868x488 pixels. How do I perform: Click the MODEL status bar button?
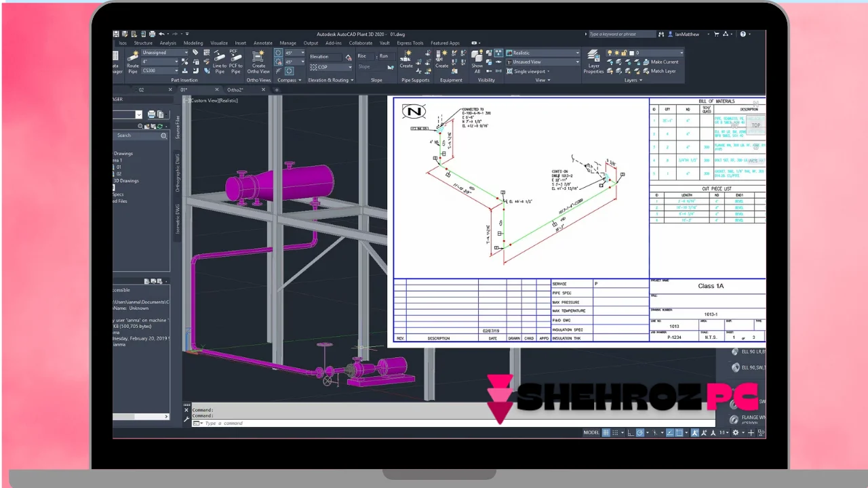[x=591, y=432]
